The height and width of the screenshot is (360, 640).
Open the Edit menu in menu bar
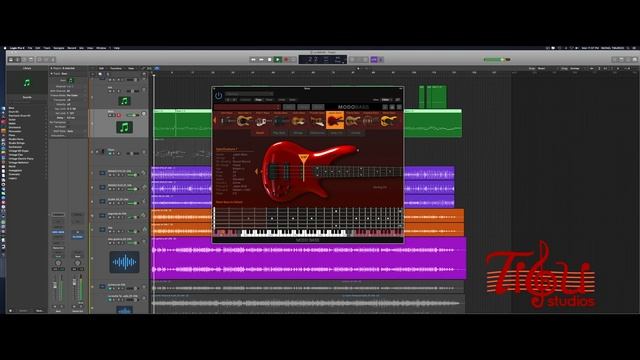38,48
